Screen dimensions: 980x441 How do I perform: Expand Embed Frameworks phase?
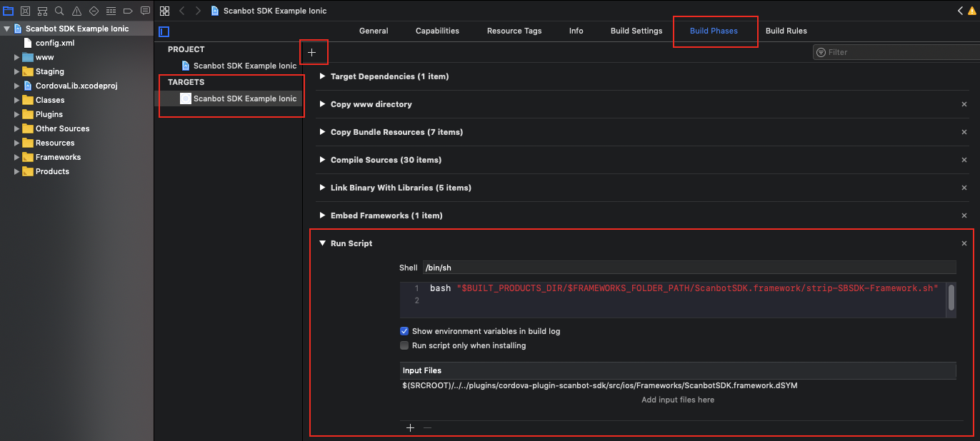(323, 216)
